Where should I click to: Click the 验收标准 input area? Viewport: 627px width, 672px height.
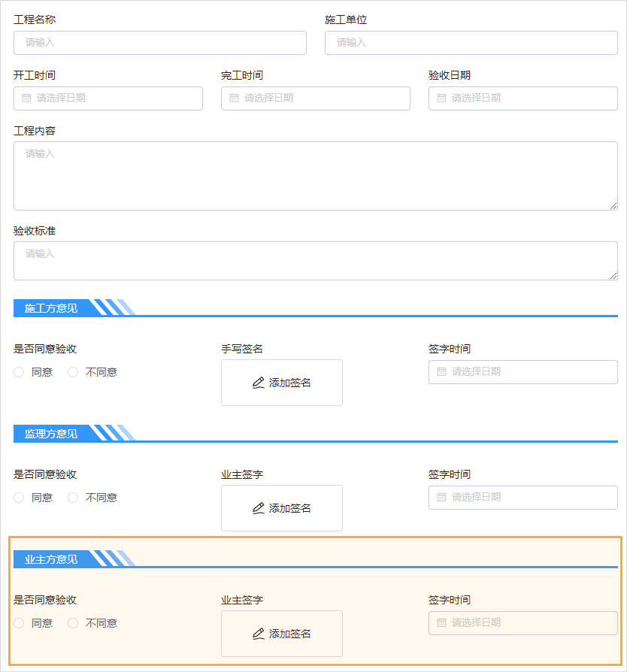point(313,261)
